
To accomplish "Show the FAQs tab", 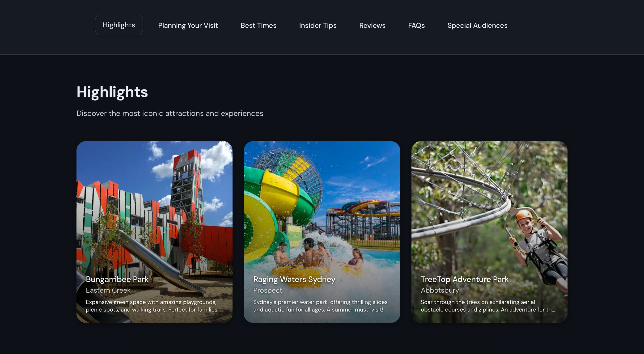I will 416,25.
